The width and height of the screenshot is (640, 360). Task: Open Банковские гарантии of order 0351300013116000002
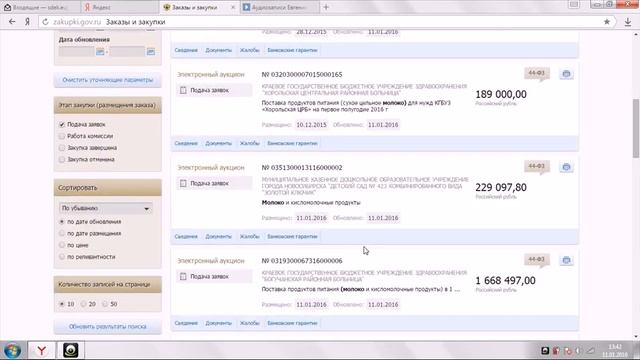[292, 236]
